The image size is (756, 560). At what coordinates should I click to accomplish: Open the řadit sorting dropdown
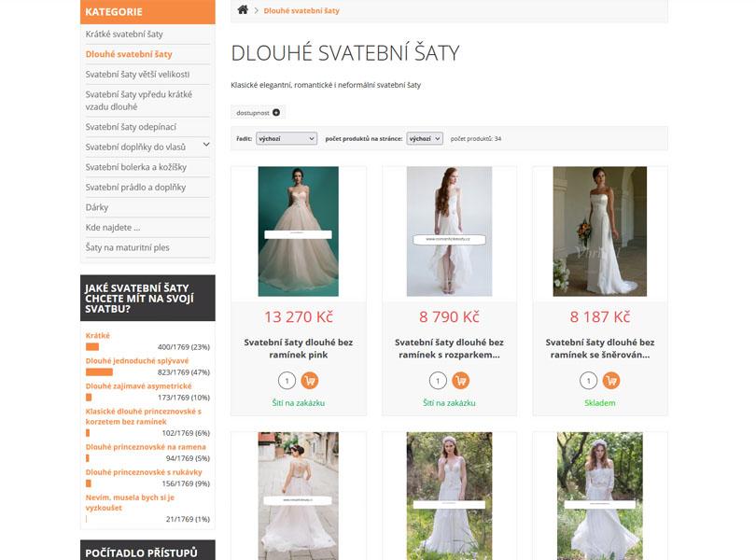point(287,138)
